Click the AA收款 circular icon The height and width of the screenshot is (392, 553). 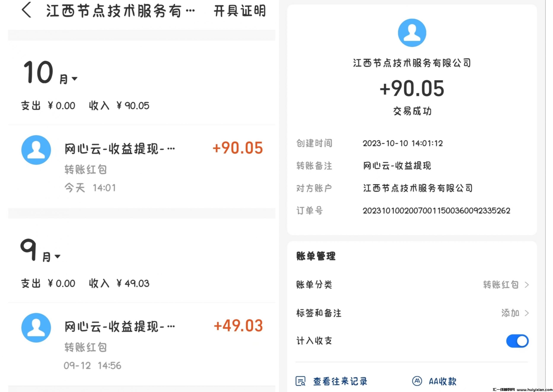click(417, 381)
